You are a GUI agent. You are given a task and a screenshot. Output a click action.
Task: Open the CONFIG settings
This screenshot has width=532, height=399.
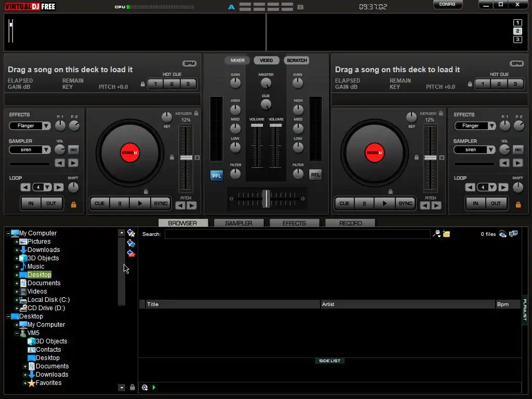pos(447,4)
